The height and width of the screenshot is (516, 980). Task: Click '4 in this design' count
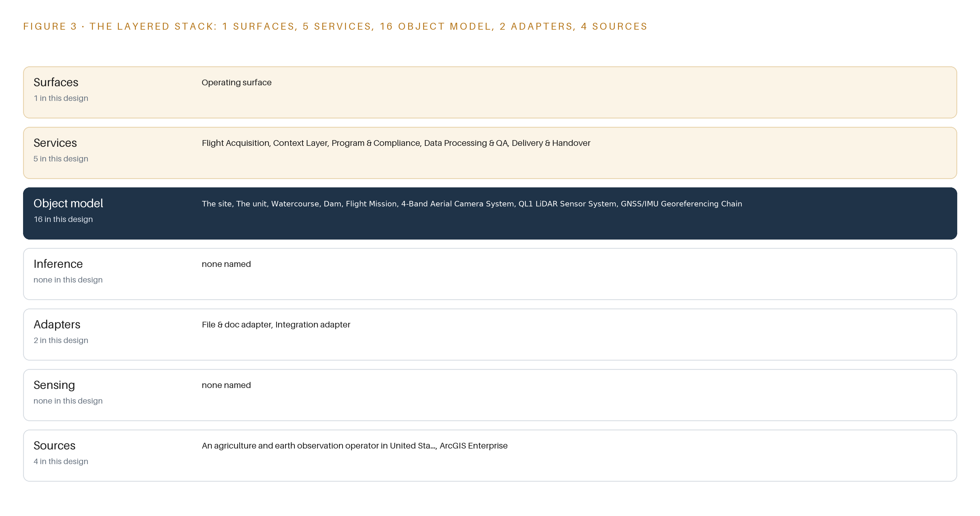click(x=61, y=461)
